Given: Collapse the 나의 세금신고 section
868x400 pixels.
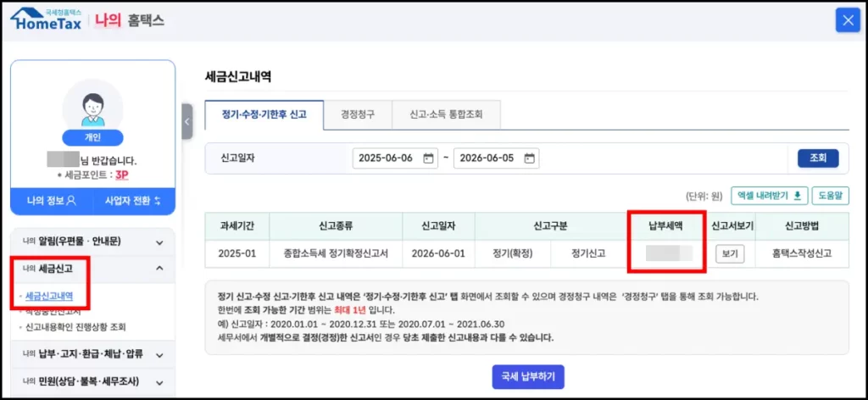Looking at the screenshot, I should click(92, 269).
